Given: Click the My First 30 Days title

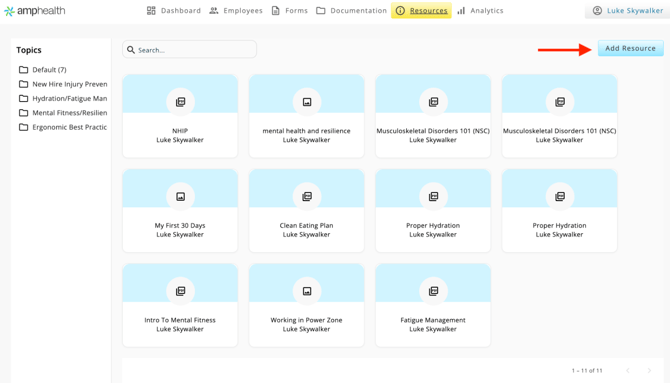Looking at the screenshot, I should [180, 225].
